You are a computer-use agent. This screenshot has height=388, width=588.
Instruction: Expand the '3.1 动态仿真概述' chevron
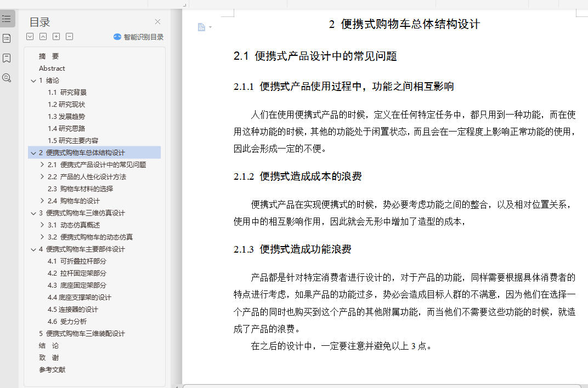42,225
